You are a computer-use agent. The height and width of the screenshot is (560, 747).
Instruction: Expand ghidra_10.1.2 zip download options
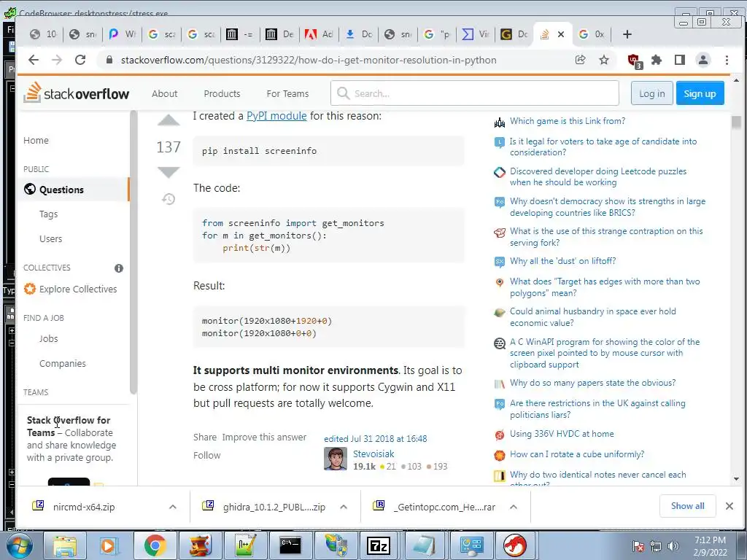click(344, 507)
